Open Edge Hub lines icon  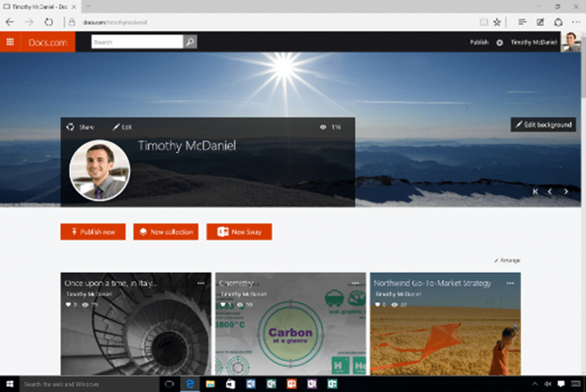522,22
